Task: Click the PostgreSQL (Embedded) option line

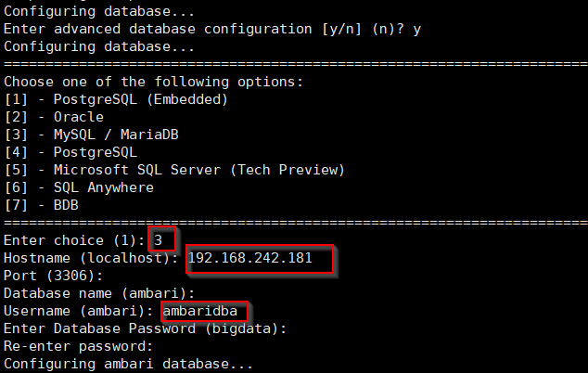Action: click(x=116, y=99)
